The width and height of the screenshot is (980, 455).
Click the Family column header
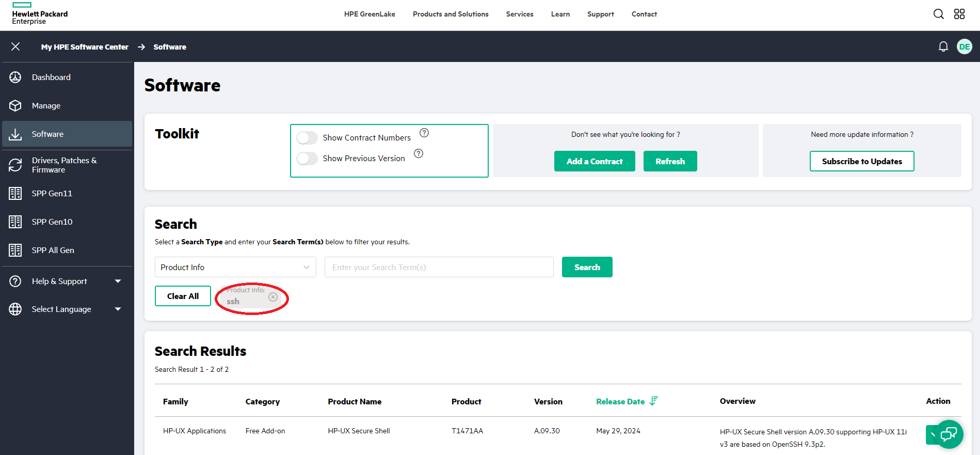[175, 401]
